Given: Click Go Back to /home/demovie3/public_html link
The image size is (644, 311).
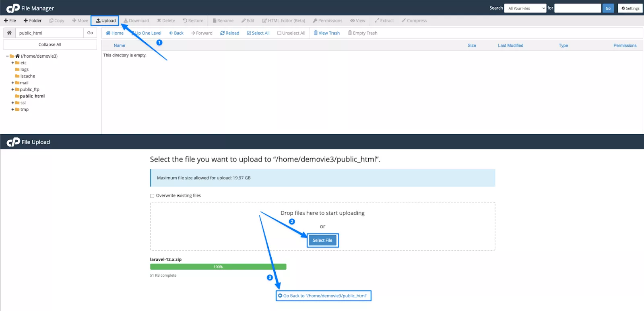Looking at the screenshot, I should pos(323,296).
